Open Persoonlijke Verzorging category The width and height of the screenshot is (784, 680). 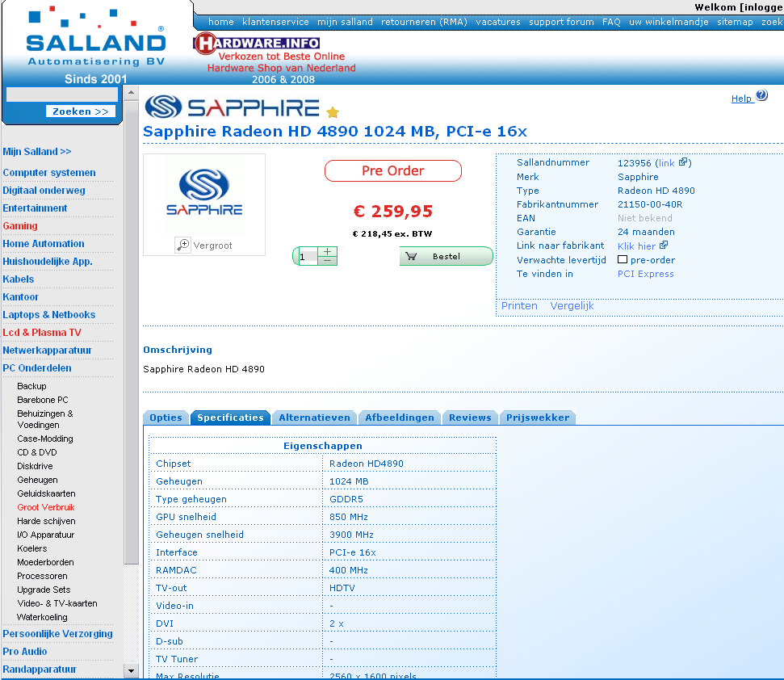[57, 633]
